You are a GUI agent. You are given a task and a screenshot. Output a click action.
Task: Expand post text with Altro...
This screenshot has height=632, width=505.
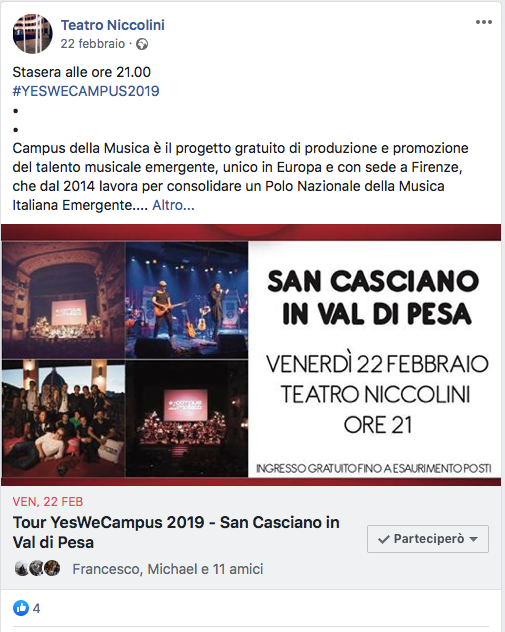point(173,206)
